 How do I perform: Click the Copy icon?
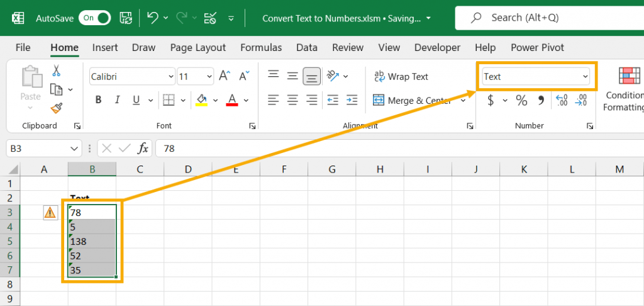[x=56, y=89]
